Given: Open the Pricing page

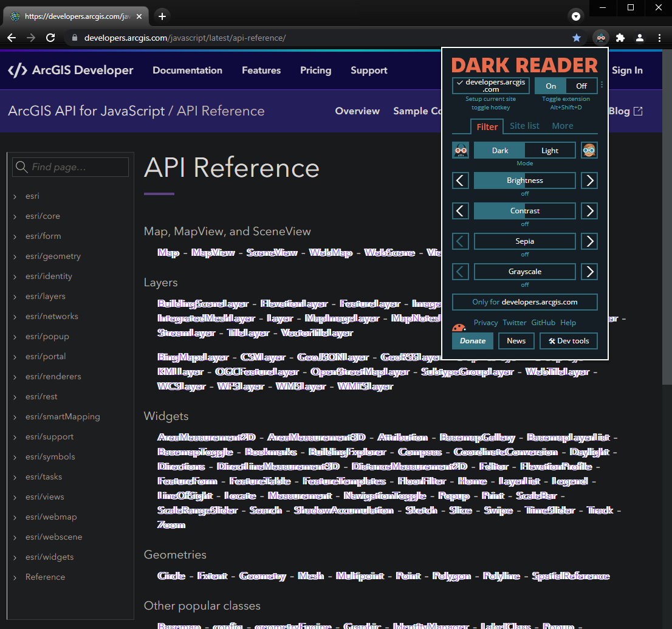Looking at the screenshot, I should coord(315,70).
